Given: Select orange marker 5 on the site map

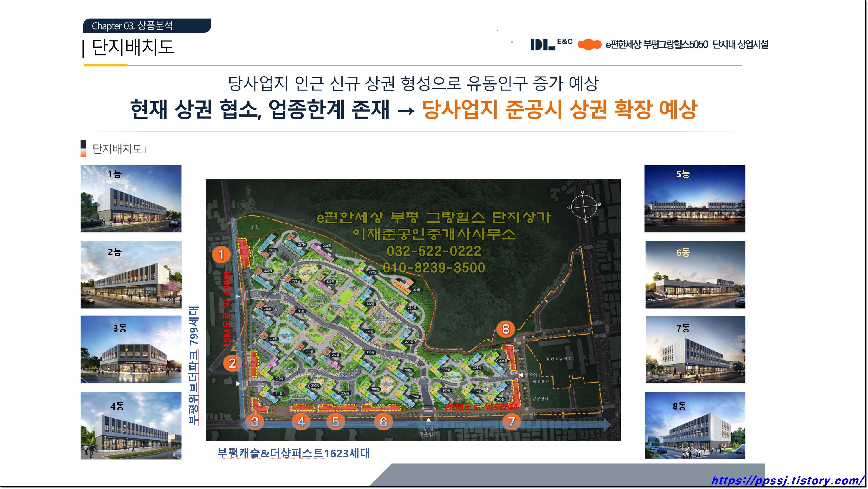Looking at the screenshot, I should click(x=336, y=422).
